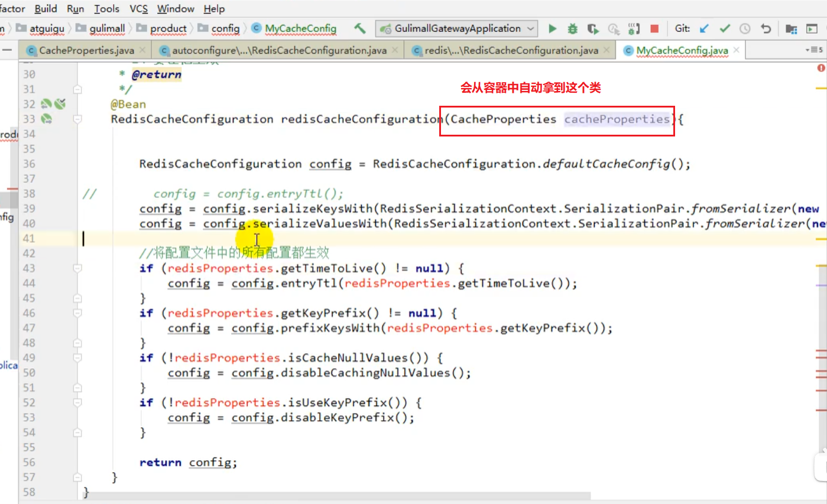The height and width of the screenshot is (504, 827).
Task: Close the CacheProperties.java tab
Action: coord(142,51)
